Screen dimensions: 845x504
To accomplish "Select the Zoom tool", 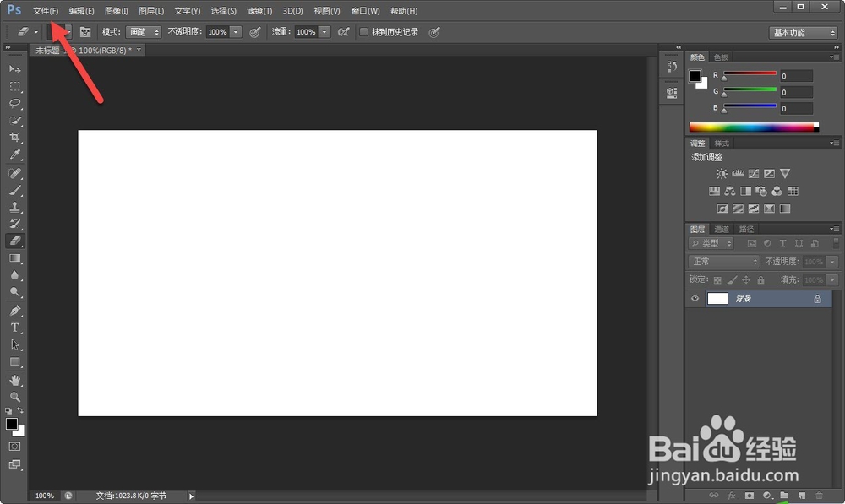I will [x=14, y=397].
